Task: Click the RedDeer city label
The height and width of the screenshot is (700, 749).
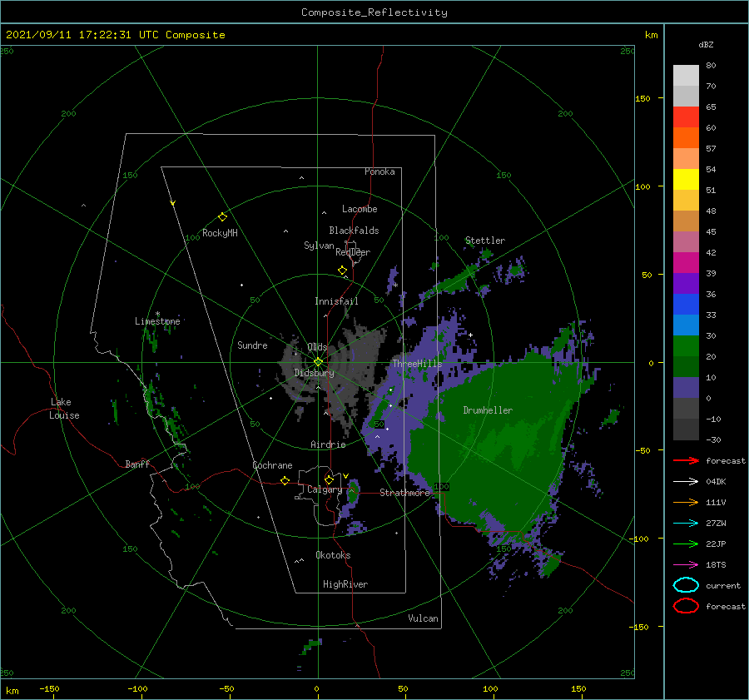Action: tap(353, 252)
